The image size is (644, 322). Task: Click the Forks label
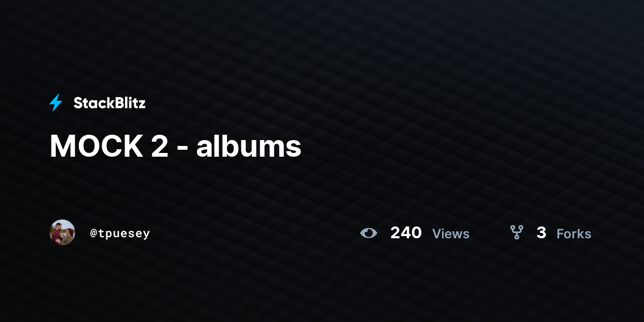tap(574, 234)
